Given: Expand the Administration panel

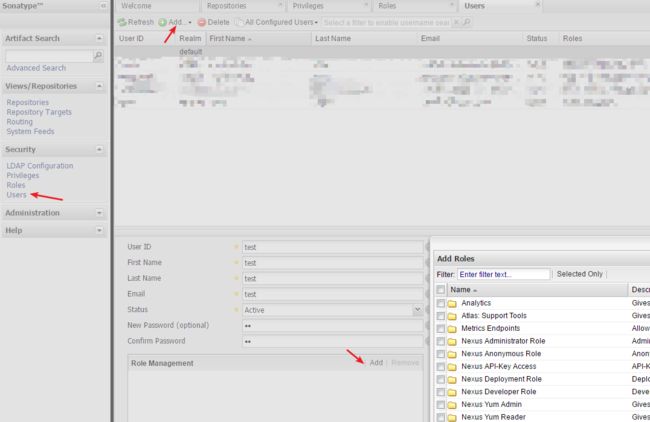Looking at the screenshot, I should (99, 213).
